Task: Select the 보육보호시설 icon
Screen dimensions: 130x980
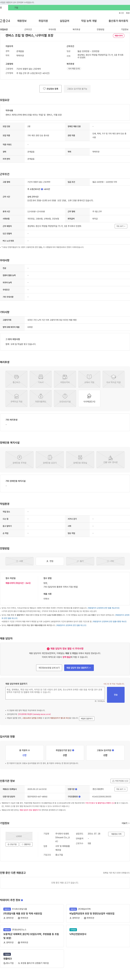Action: (x=65, y=398)
